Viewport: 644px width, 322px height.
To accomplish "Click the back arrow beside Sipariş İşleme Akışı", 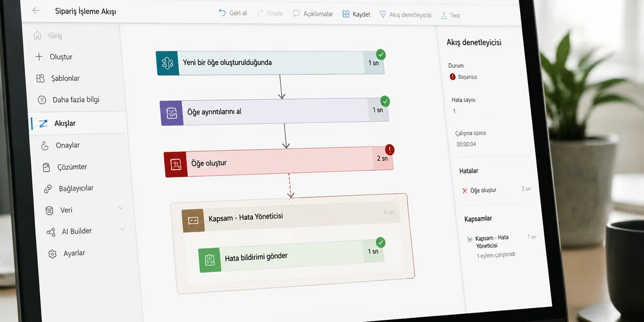I will [x=36, y=11].
